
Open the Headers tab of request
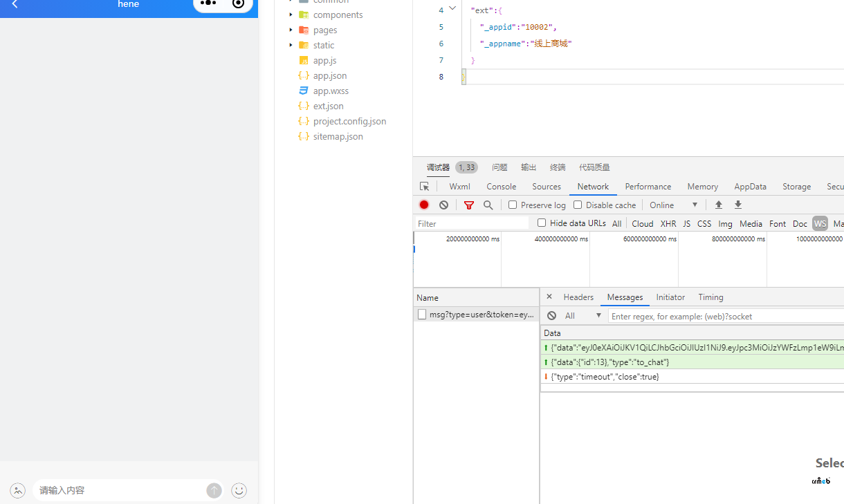pyautogui.click(x=578, y=297)
